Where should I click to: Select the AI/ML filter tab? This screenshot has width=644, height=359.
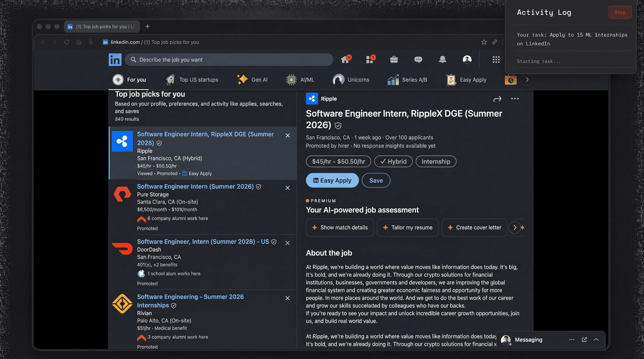pos(300,80)
